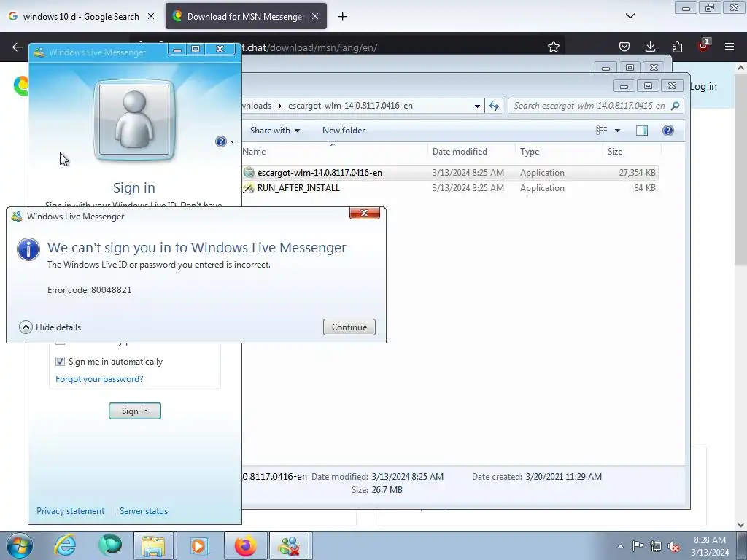Open the Pocket save icon
747x560 pixels.
tap(624, 47)
